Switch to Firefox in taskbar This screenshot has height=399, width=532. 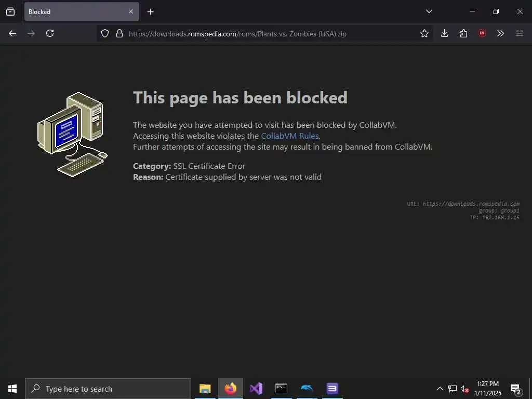230,389
